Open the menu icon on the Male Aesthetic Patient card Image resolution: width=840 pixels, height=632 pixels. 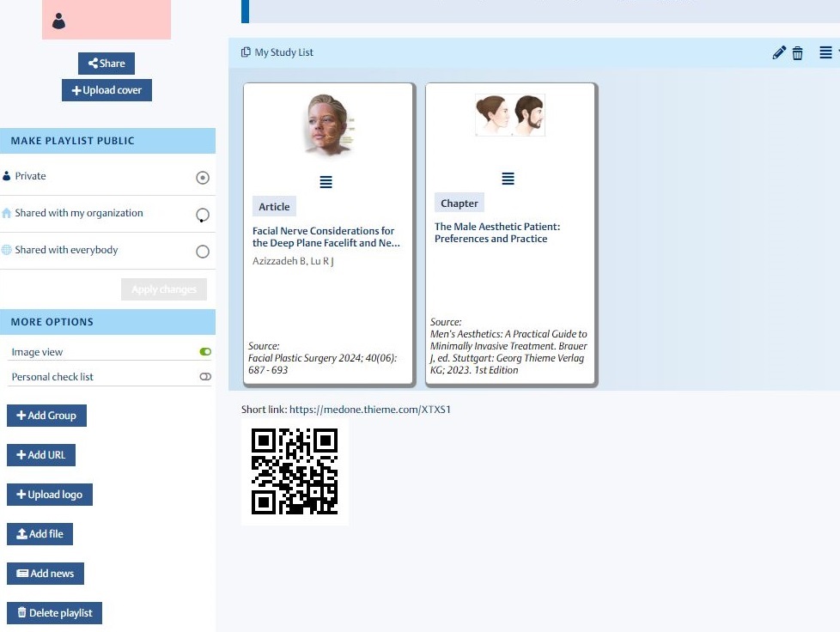[x=508, y=179]
